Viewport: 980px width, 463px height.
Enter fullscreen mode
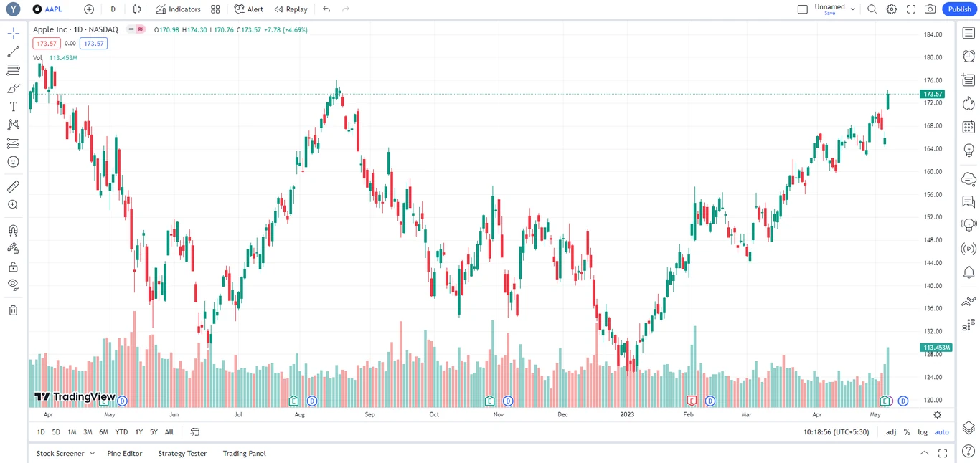tap(911, 9)
